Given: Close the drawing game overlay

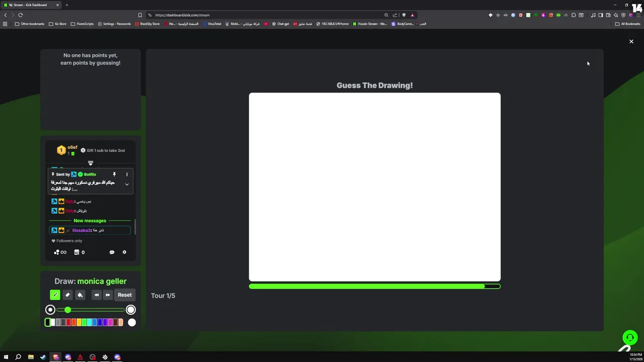Looking at the screenshot, I should [631, 41].
